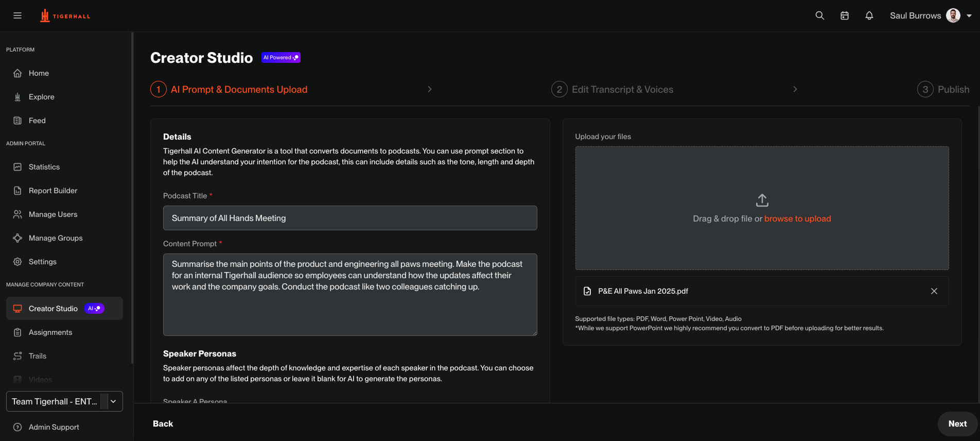Click the Assignments clipboard icon

coord(17,332)
